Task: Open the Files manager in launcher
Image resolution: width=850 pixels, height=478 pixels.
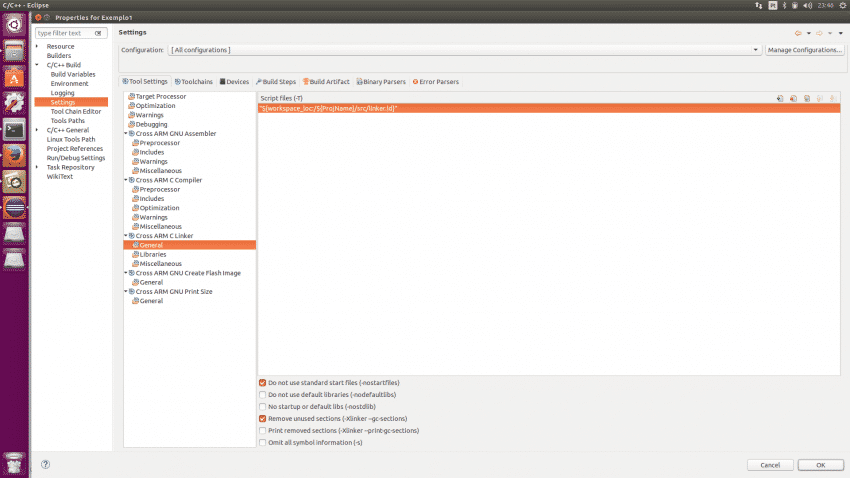Action: click(14, 51)
